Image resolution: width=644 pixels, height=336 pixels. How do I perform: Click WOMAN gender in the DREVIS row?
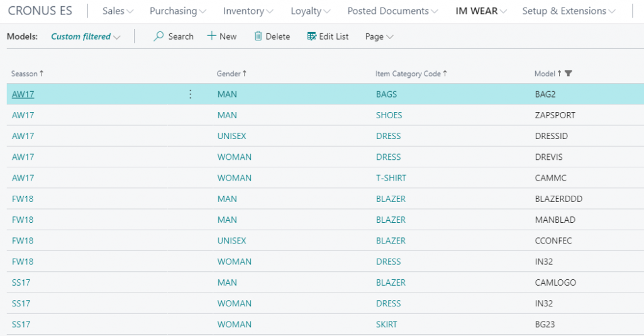235,157
